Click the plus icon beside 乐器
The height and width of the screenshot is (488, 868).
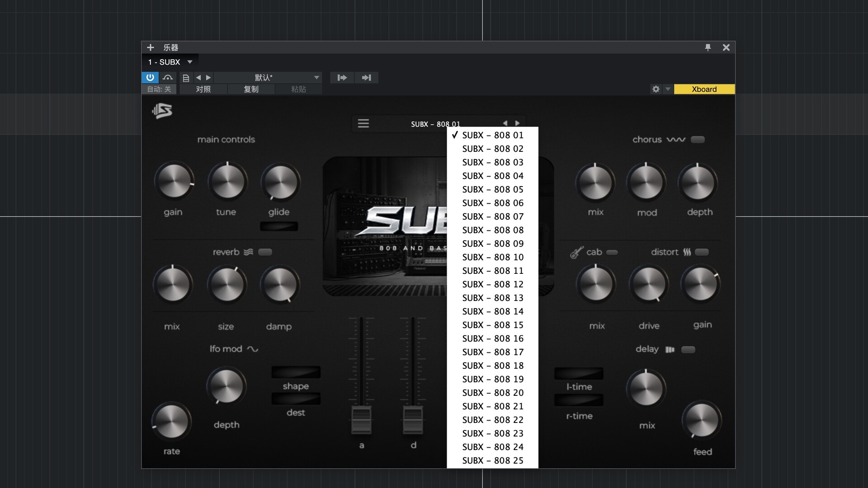(151, 47)
